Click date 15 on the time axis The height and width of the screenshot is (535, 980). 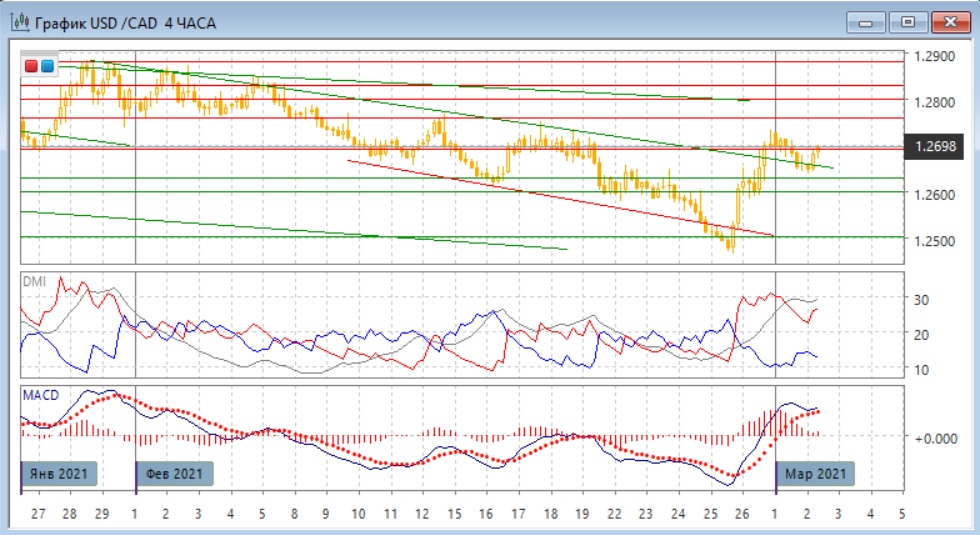454,514
